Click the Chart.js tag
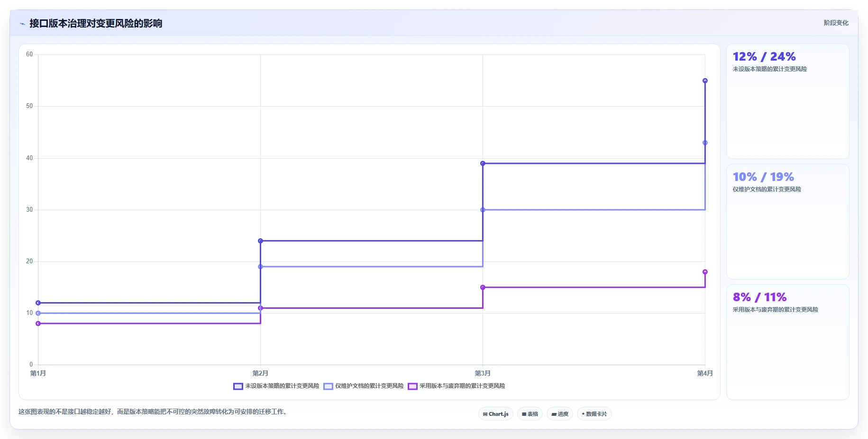The width and height of the screenshot is (868, 439). [495, 414]
